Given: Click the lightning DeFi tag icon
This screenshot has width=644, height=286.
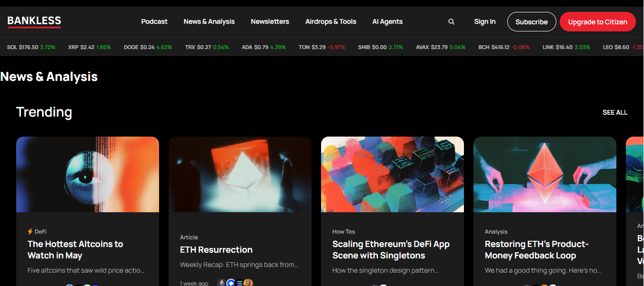Looking at the screenshot, I should click(30, 232).
